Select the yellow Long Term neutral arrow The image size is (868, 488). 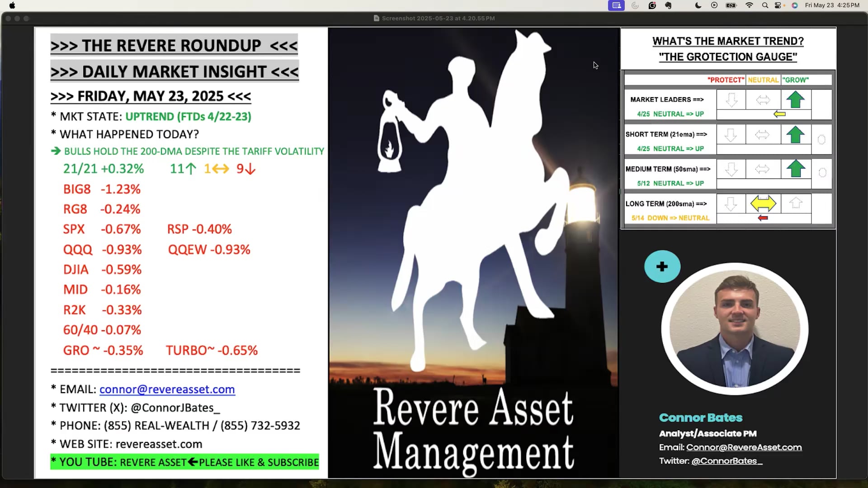763,204
